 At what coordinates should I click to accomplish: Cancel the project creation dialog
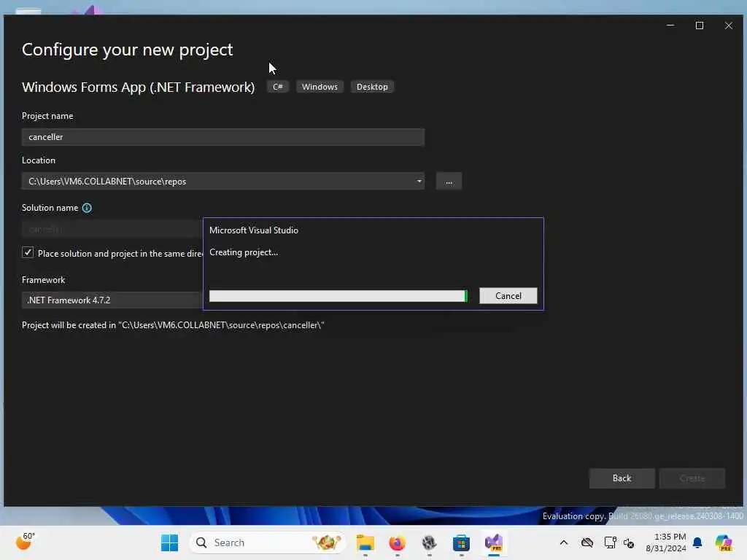tap(508, 296)
